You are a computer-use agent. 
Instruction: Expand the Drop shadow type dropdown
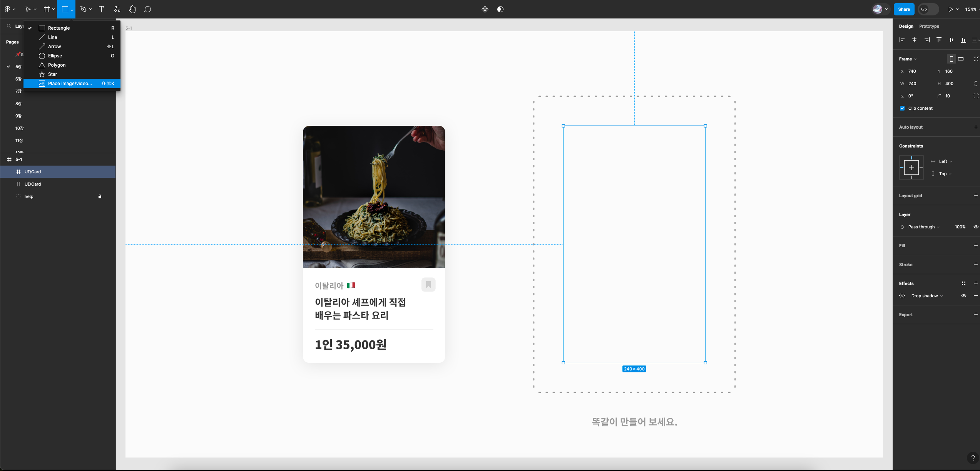tap(926, 296)
